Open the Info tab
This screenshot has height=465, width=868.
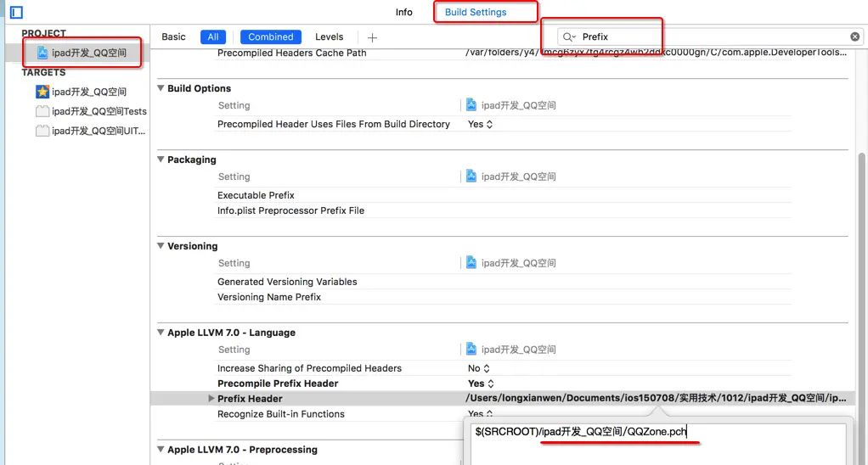click(x=403, y=12)
